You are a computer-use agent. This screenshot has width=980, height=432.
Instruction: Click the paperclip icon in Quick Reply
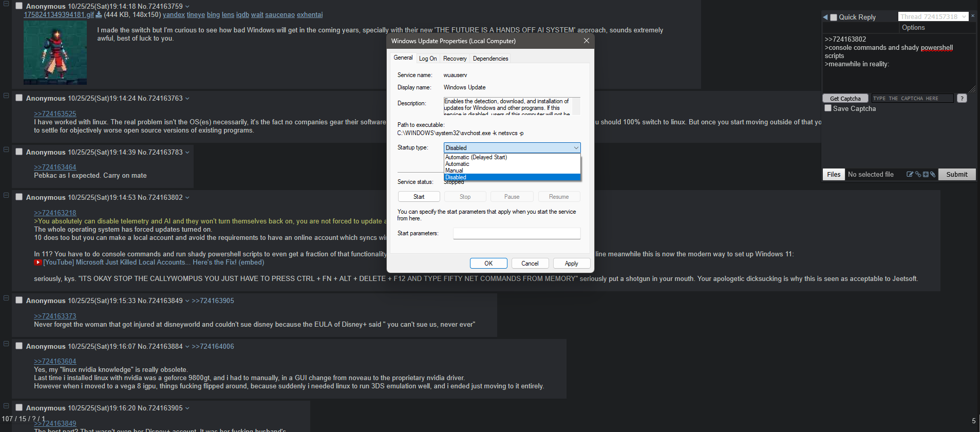[933, 174]
